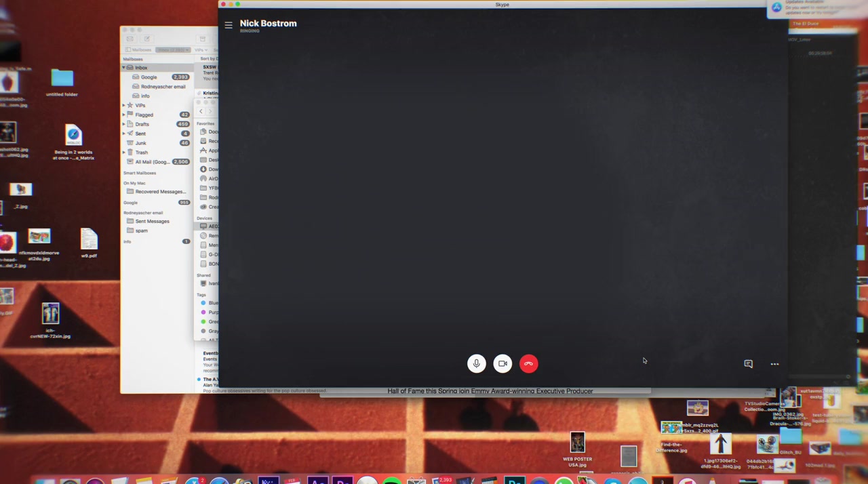Open the VIPs favorites bar item
This screenshot has height=484, width=868.
point(201,50)
